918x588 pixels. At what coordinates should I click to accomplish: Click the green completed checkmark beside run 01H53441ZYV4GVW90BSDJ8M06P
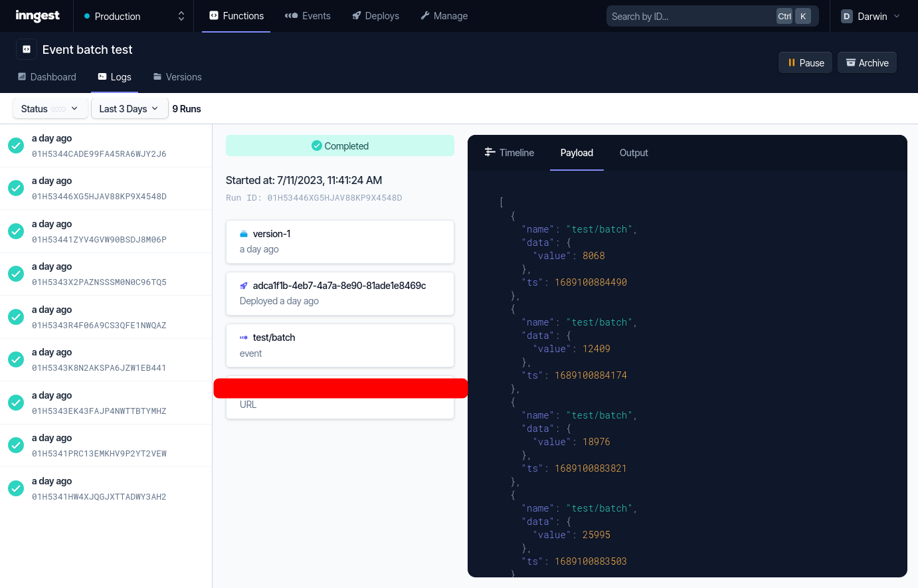coord(16,231)
